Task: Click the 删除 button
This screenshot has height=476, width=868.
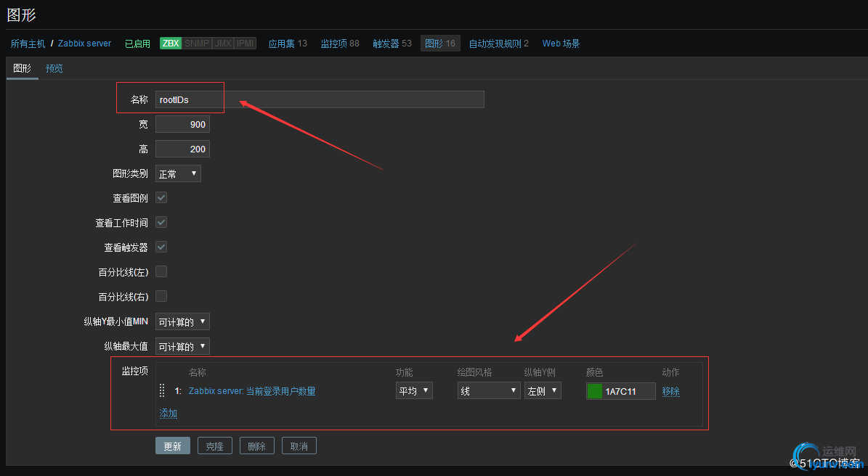Action: (257, 446)
